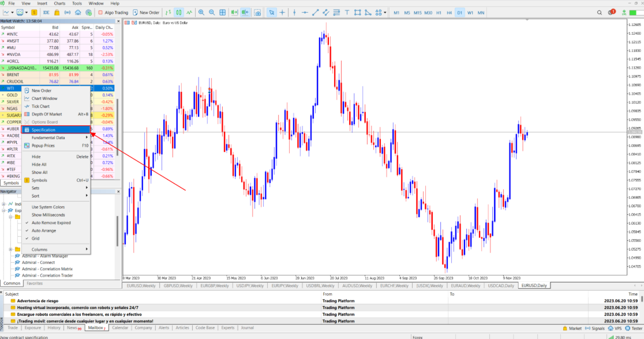Tile windows with the grid icon
The width and height of the screenshot is (644, 339).
coord(222,13)
